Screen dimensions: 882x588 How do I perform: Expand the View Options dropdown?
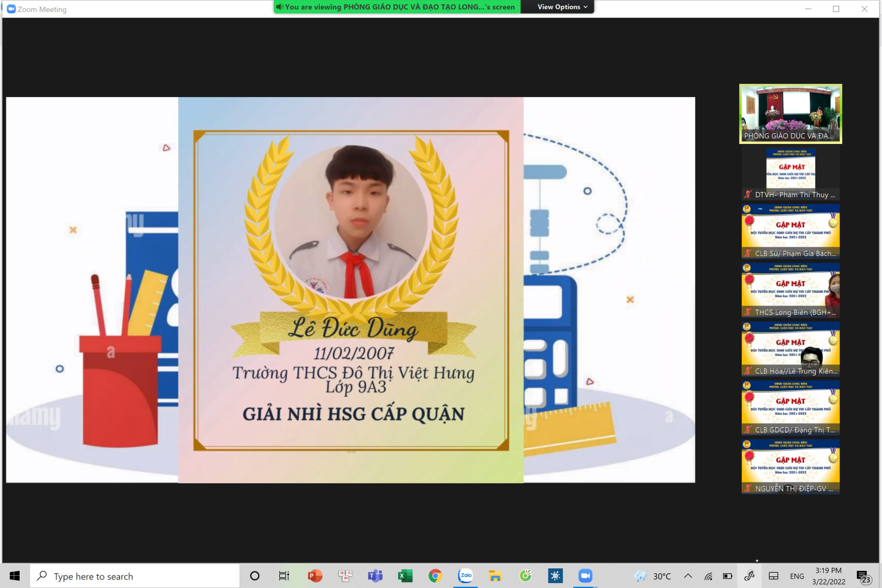562,7
